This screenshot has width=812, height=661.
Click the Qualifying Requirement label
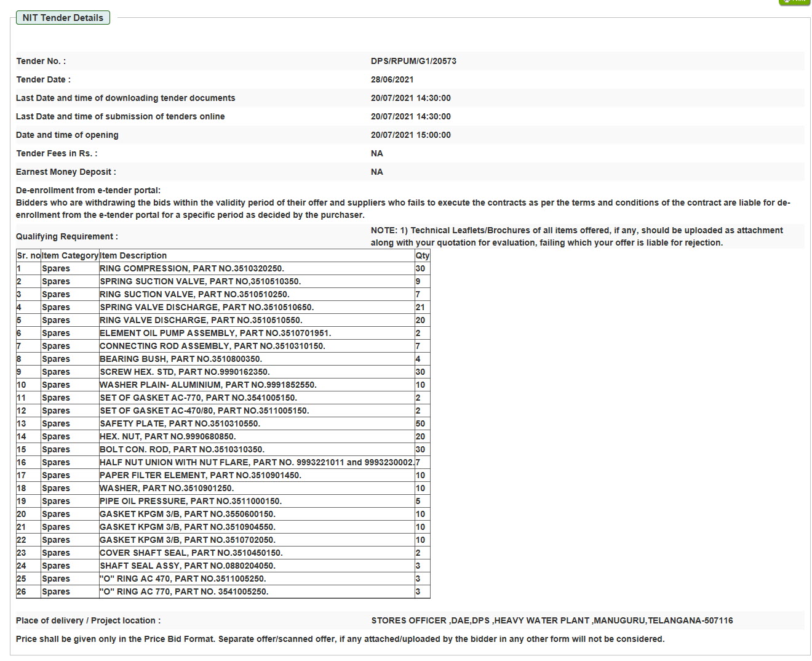point(66,236)
